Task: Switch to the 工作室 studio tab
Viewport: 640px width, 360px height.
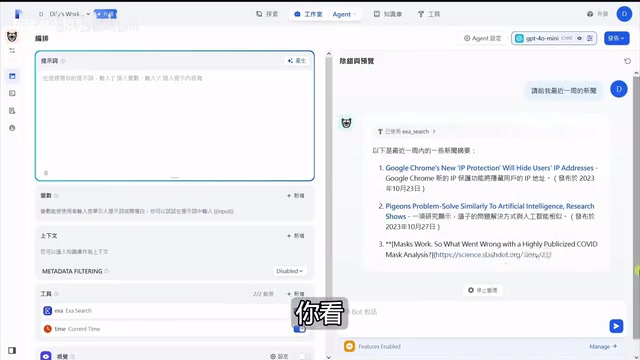Action: tap(308, 14)
